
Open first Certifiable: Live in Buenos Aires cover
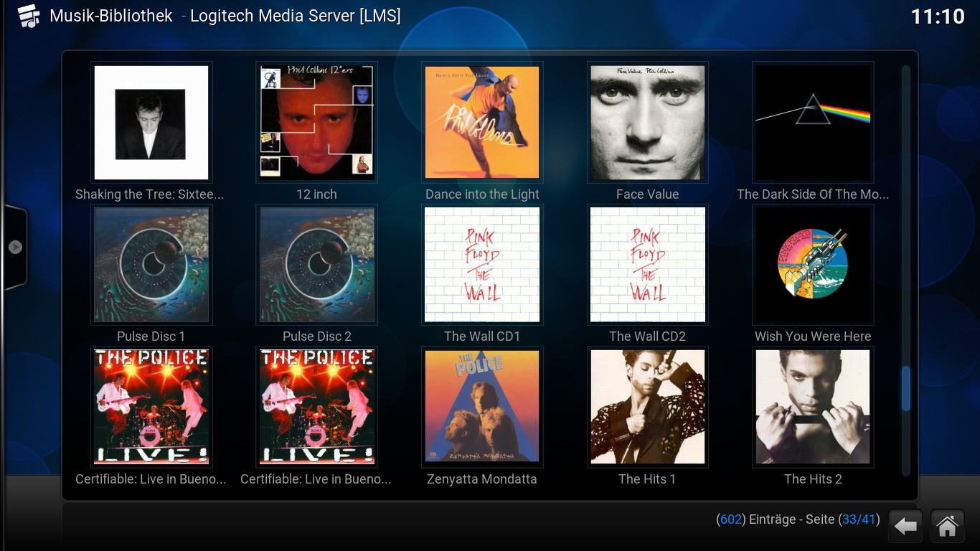click(151, 407)
